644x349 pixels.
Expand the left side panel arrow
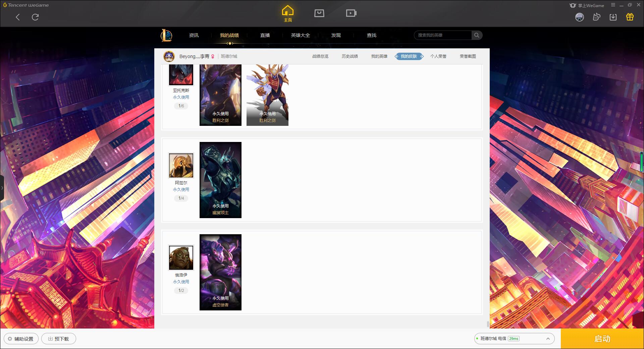coord(2,188)
